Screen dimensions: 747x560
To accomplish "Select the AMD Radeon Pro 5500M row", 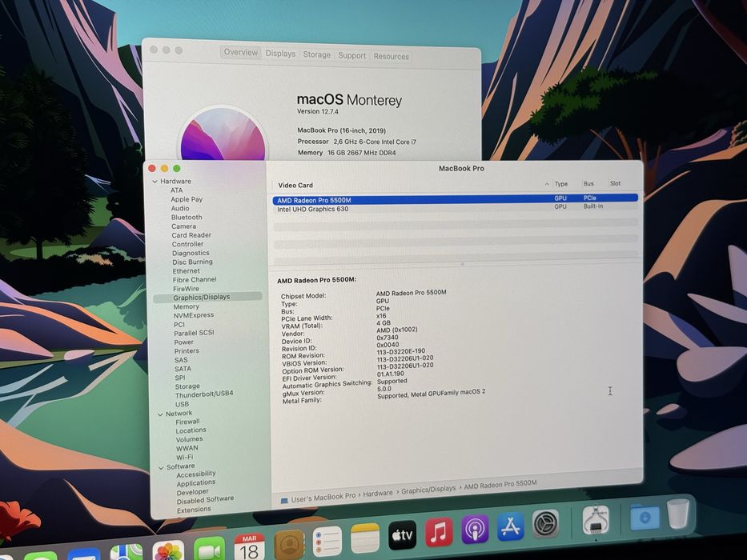I will point(455,199).
